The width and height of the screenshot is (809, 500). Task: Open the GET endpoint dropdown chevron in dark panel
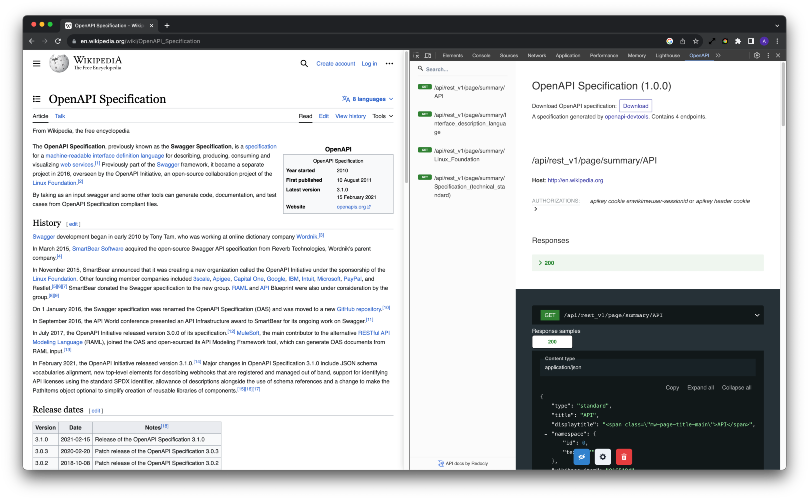click(x=757, y=315)
